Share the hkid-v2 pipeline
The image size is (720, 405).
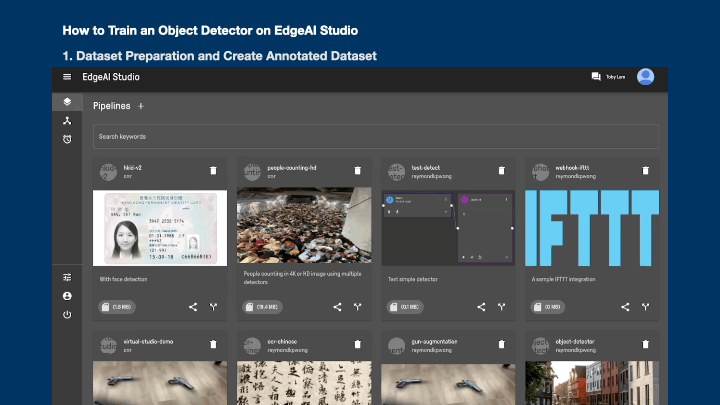point(193,307)
